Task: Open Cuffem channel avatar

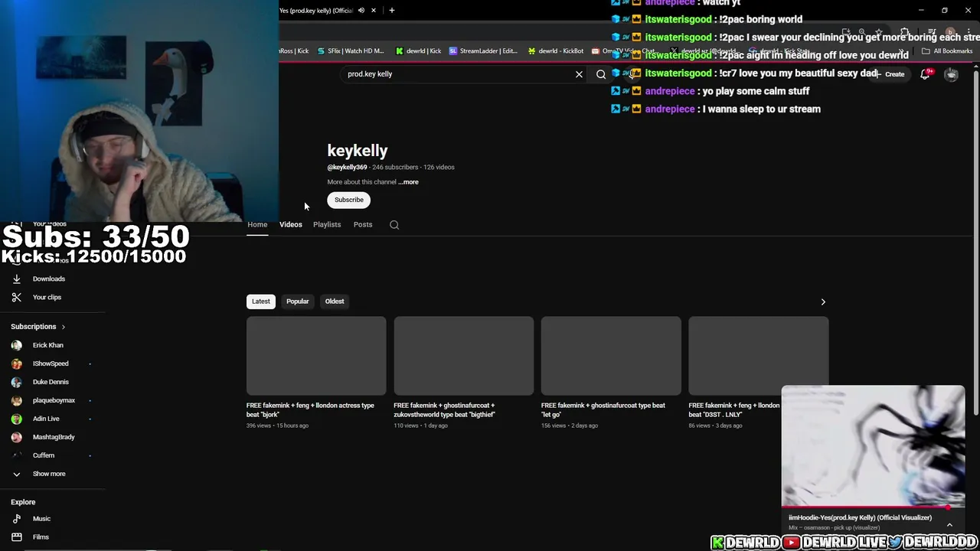Action: (16, 455)
